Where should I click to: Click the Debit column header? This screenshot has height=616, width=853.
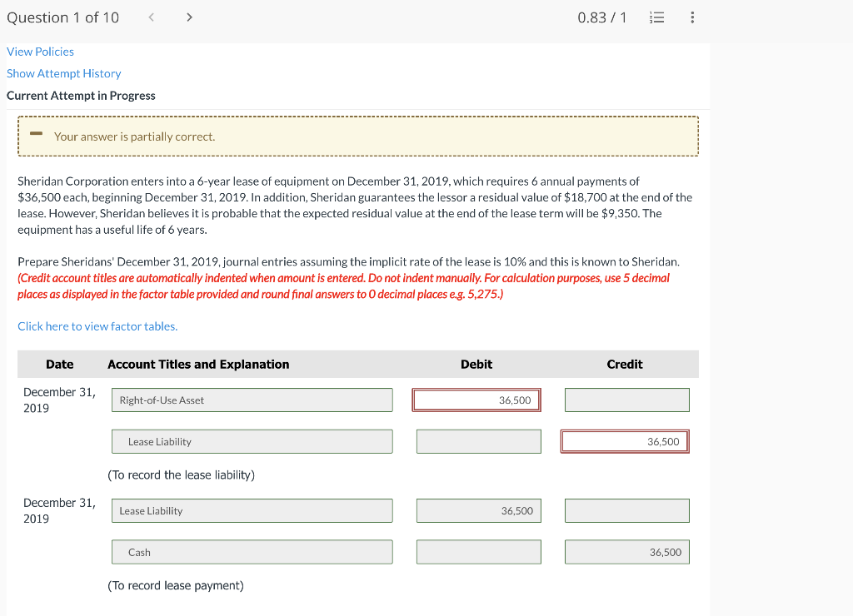(x=476, y=365)
